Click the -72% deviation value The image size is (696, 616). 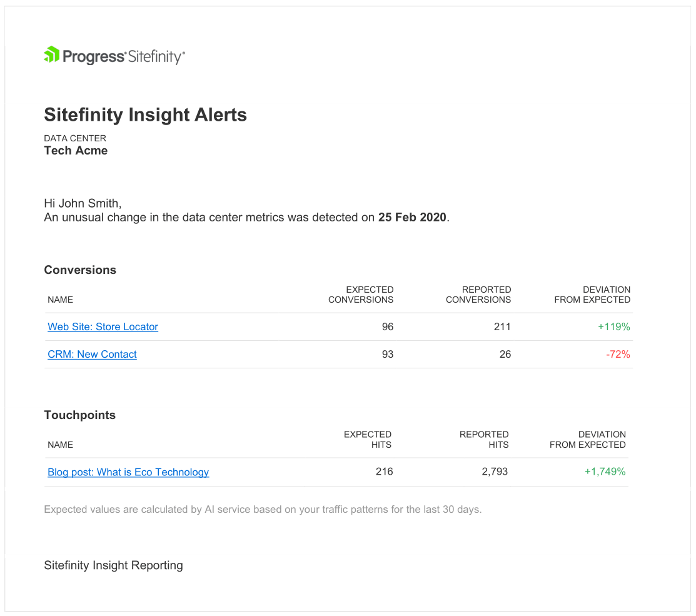(618, 354)
